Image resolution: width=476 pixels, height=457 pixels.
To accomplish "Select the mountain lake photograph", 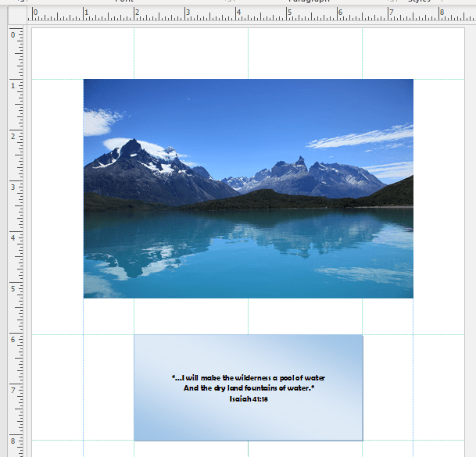I will click(248, 187).
